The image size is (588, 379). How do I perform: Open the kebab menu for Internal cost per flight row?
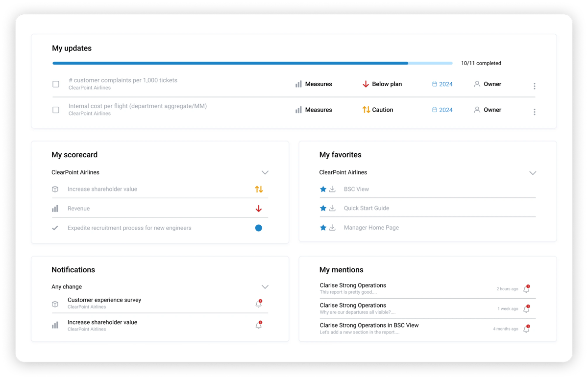coord(535,112)
